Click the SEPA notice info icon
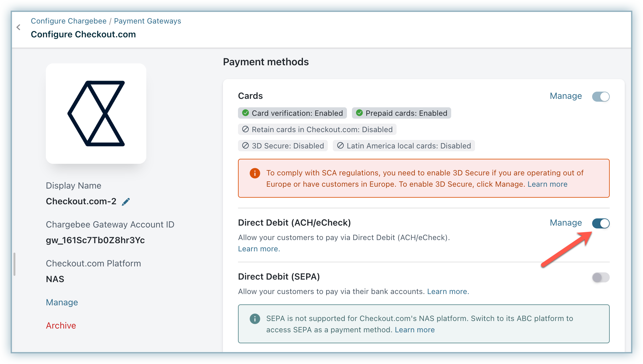The image size is (643, 364). tap(255, 319)
